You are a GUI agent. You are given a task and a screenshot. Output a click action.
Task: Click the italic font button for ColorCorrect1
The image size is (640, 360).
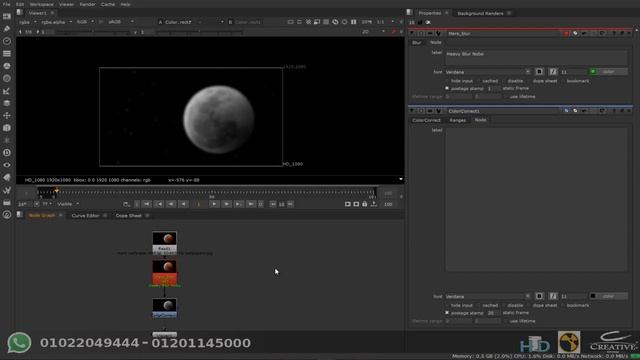tap(553, 296)
